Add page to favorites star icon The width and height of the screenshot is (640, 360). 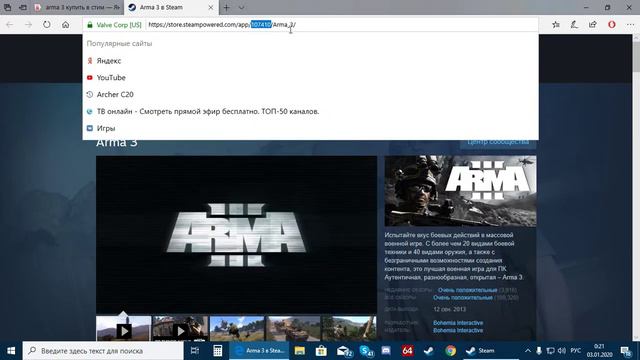point(556,24)
